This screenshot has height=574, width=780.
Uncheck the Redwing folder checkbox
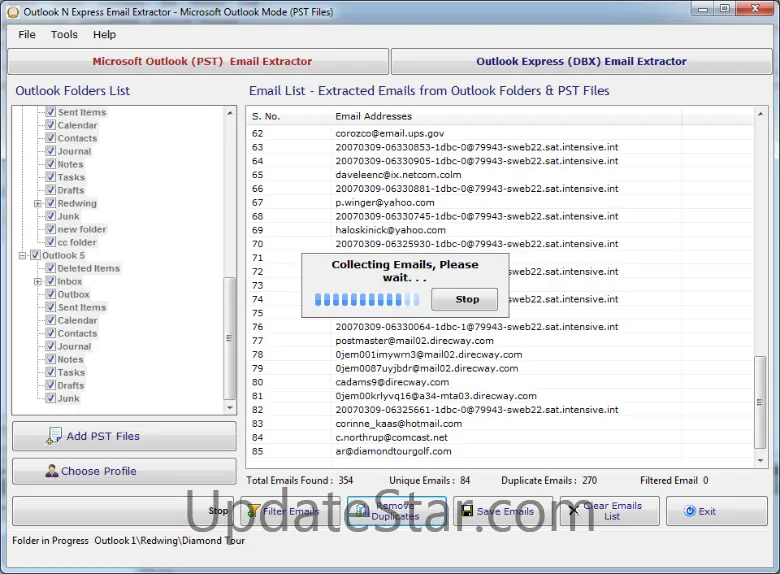[x=50, y=203]
